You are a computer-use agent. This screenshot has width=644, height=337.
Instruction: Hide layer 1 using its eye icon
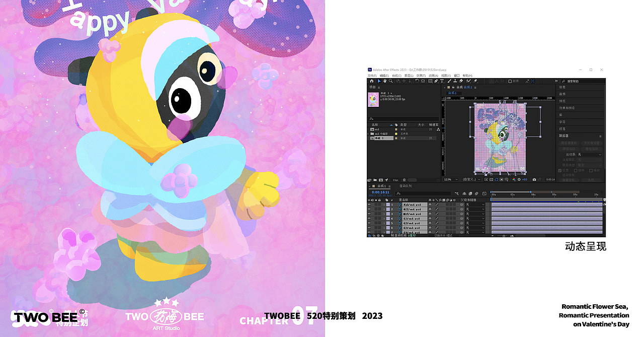tap(369, 205)
